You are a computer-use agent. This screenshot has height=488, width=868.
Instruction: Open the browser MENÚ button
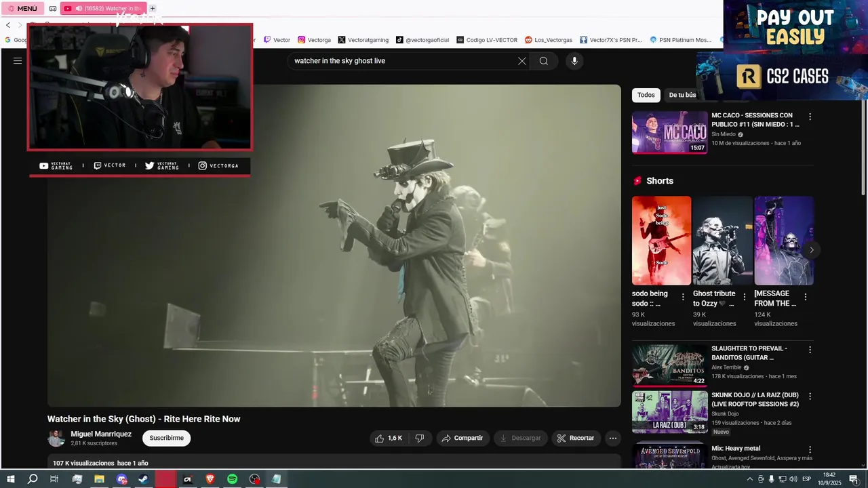pos(24,8)
